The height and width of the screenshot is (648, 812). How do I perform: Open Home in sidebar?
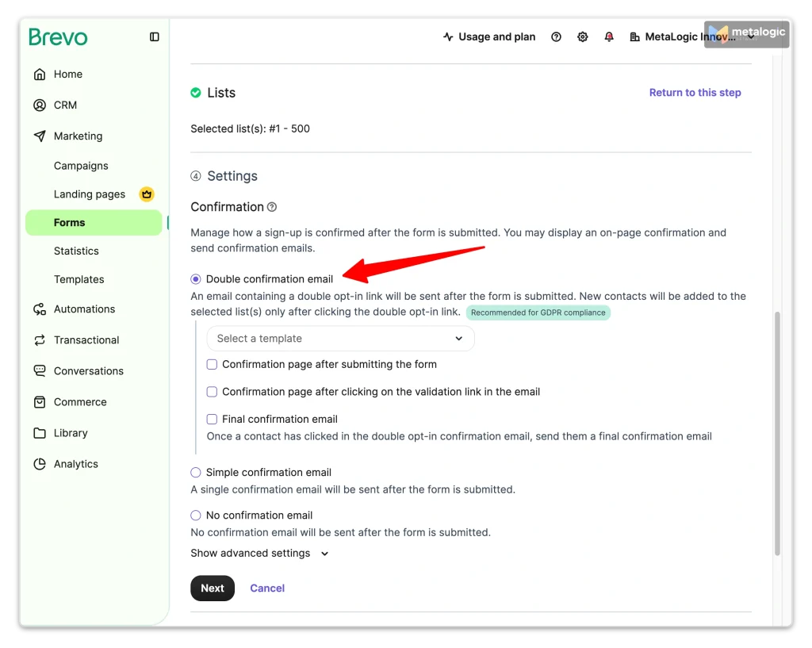(x=68, y=74)
